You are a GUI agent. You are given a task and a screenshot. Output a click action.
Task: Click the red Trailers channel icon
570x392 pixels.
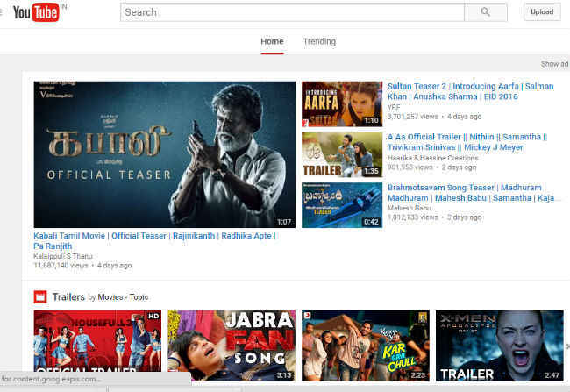tap(40, 296)
